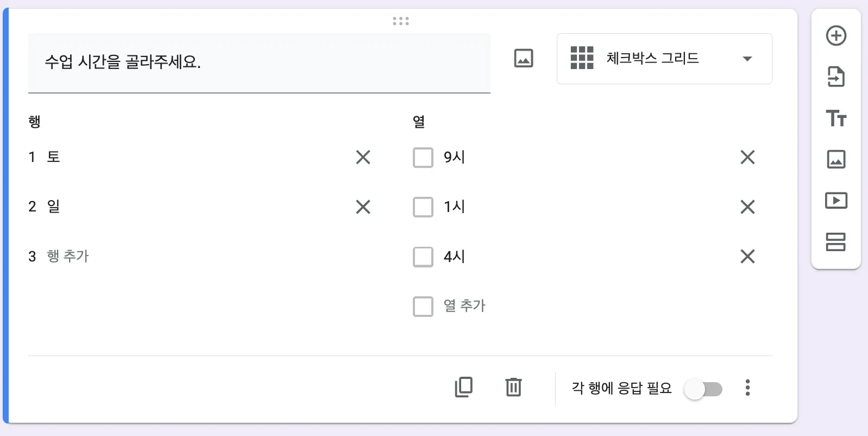
Task: Insert image next to question title
Action: (x=524, y=59)
